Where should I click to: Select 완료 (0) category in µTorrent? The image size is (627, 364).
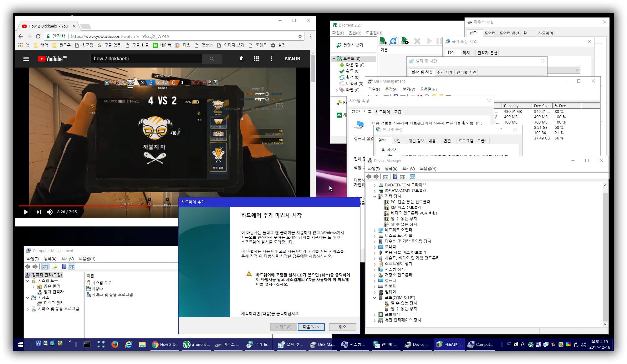coord(352,71)
